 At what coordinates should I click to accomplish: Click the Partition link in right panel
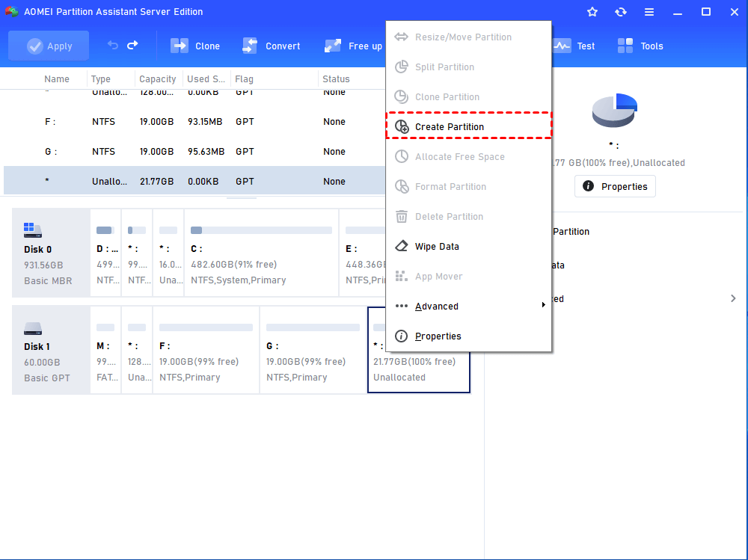pyautogui.click(x=571, y=231)
